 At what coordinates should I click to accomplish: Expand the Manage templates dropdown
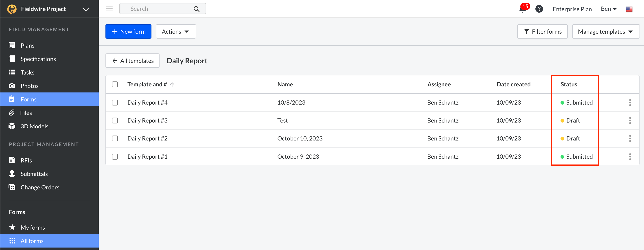[x=605, y=31]
